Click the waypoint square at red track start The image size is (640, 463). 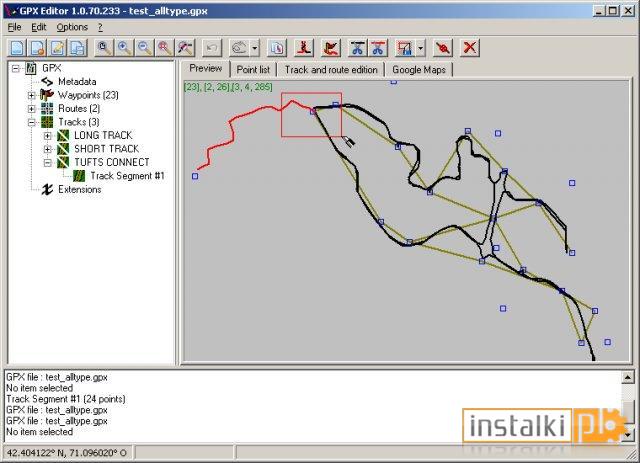pos(195,176)
